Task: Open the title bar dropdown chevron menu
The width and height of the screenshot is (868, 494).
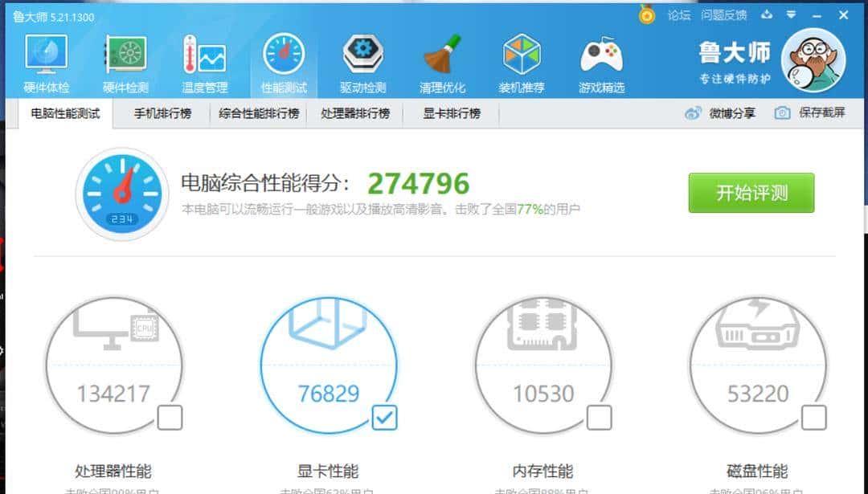Action: 792,14
